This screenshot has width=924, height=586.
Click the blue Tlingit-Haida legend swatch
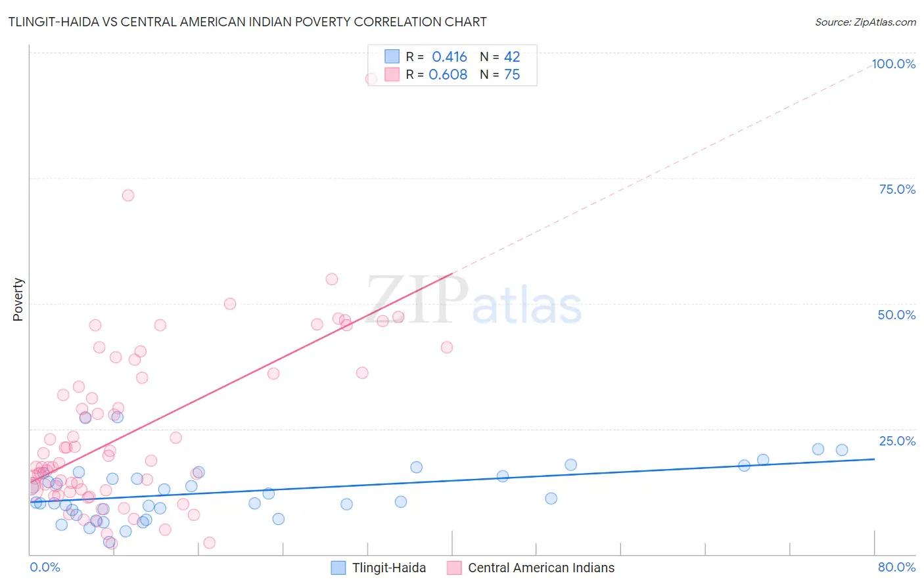(x=338, y=568)
